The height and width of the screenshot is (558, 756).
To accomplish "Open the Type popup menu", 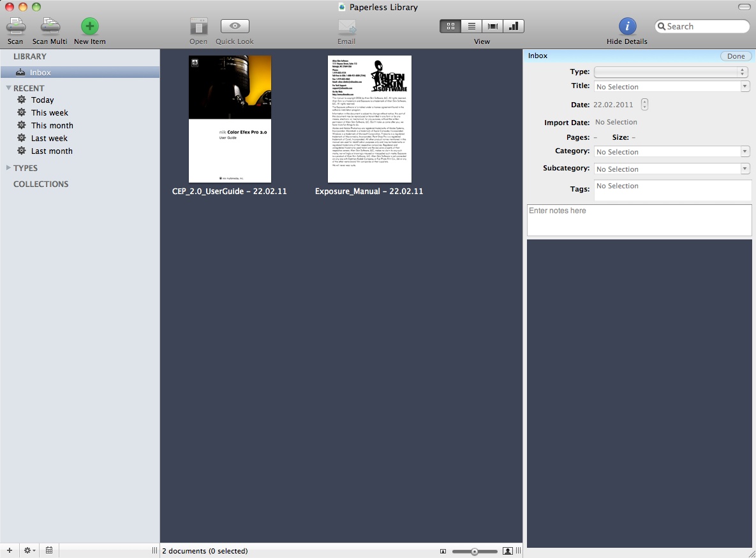I will coord(671,72).
